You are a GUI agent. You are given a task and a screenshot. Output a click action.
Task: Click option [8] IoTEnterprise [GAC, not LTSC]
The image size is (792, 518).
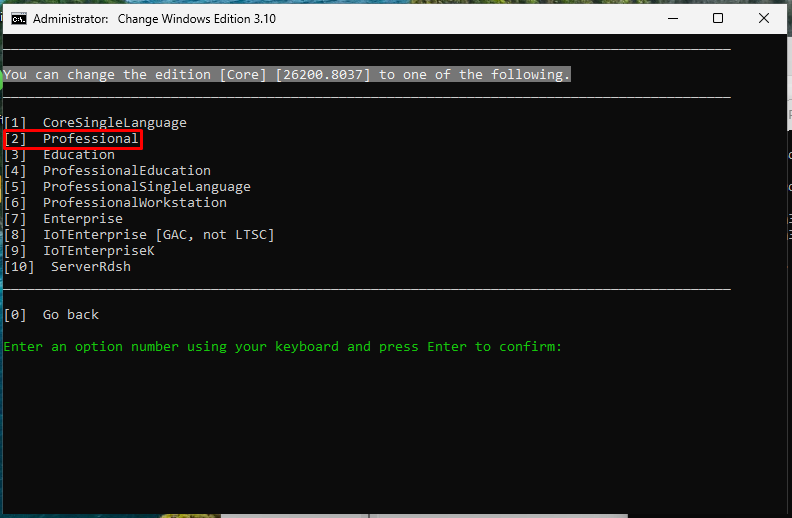point(139,235)
